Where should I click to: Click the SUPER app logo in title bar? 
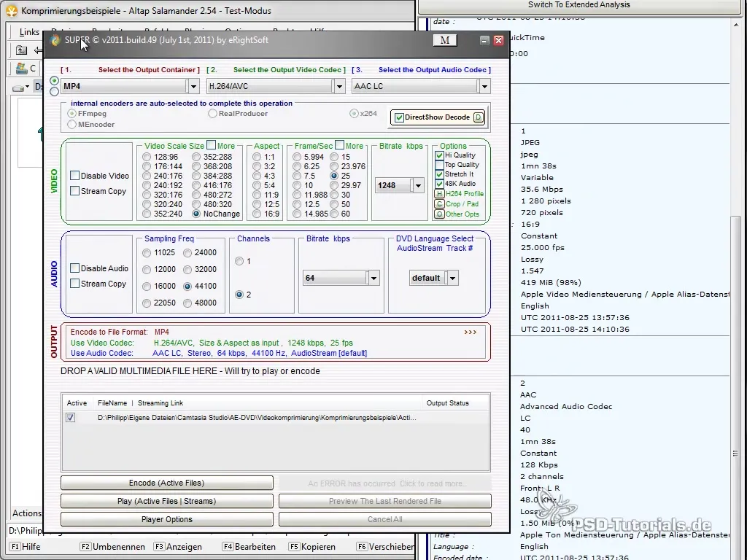tap(55, 41)
